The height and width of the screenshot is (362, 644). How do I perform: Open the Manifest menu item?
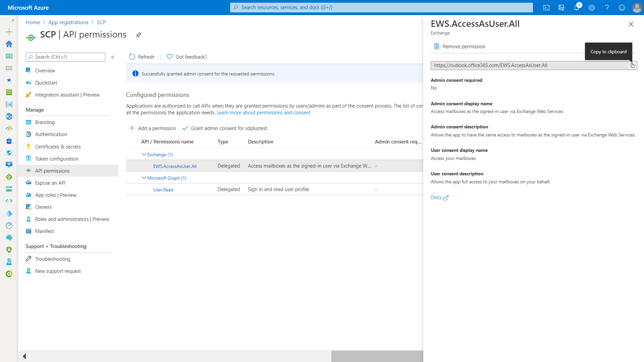point(44,231)
